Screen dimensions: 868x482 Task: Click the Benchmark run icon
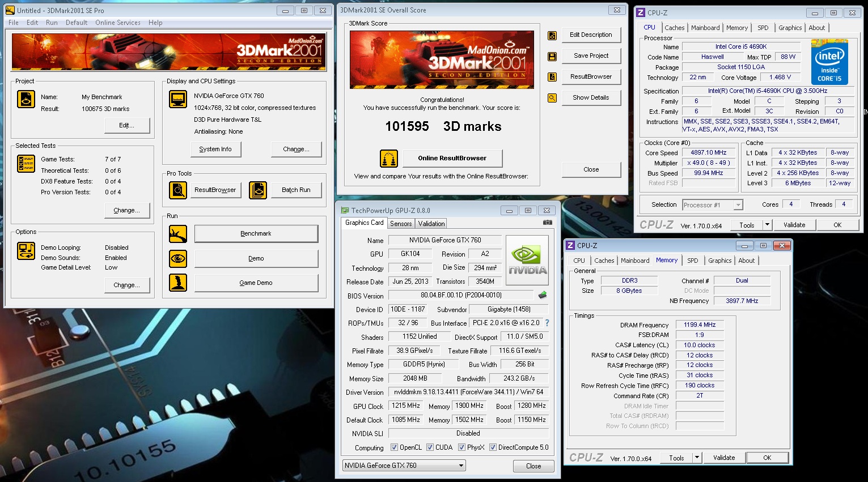[178, 234]
